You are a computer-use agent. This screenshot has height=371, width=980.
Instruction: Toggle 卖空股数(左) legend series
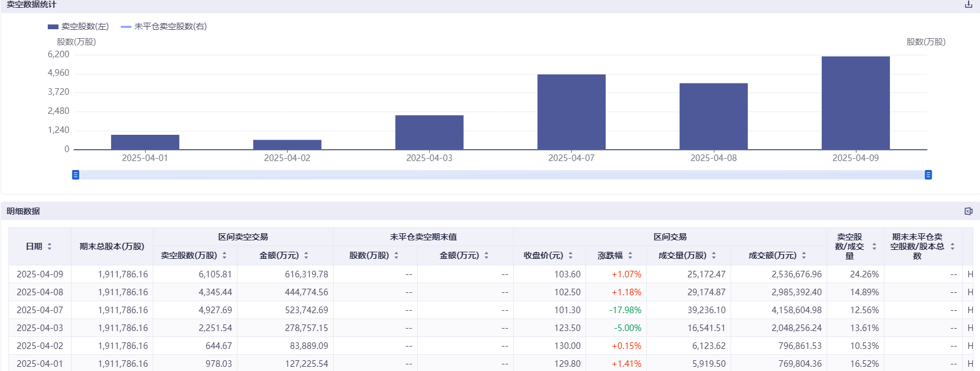[x=78, y=26]
